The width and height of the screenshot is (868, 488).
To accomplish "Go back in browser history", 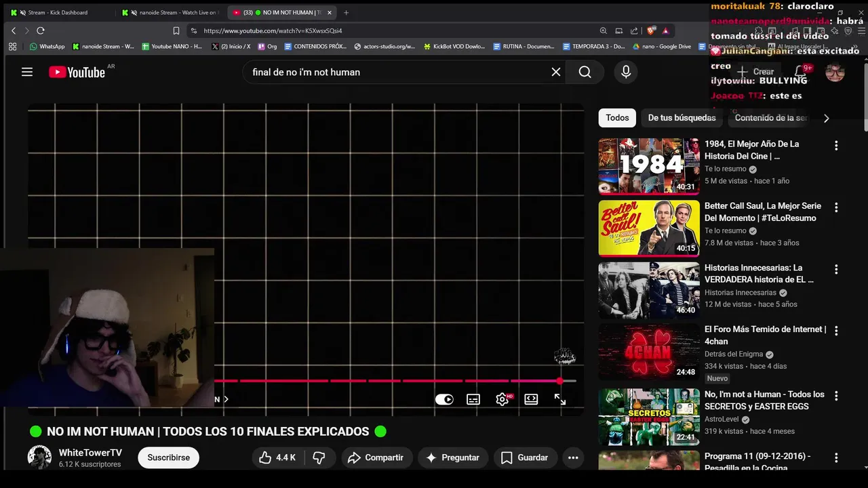I will [x=14, y=30].
